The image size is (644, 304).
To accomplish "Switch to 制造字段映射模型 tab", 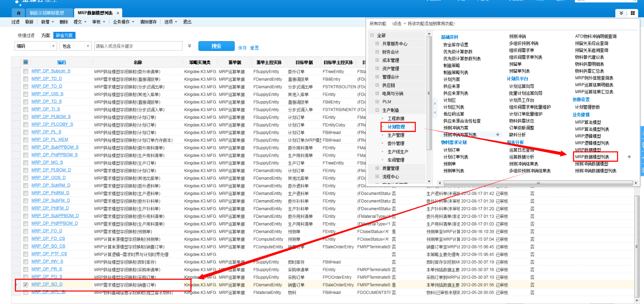I will [47, 13].
